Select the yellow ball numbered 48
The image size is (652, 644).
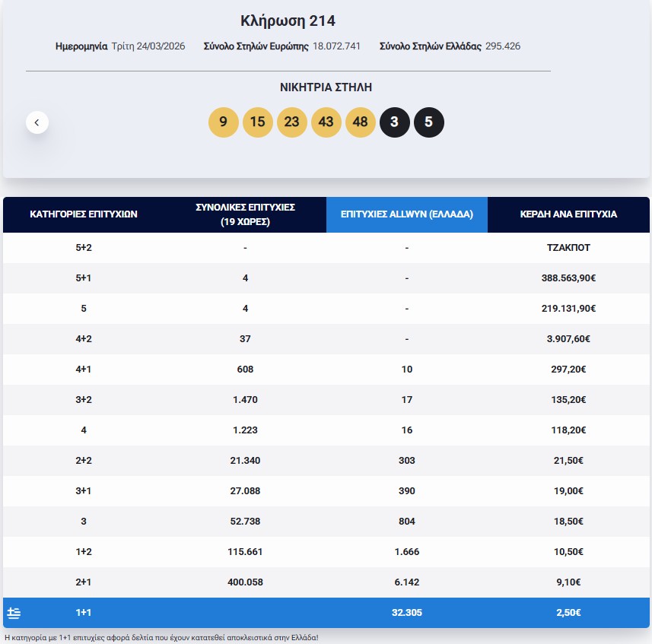(361, 122)
